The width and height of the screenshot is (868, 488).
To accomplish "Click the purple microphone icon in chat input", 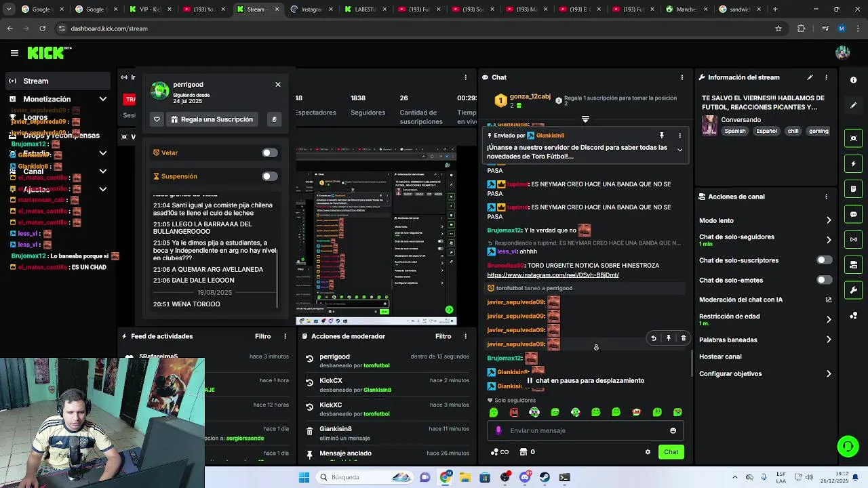I will pyautogui.click(x=498, y=430).
